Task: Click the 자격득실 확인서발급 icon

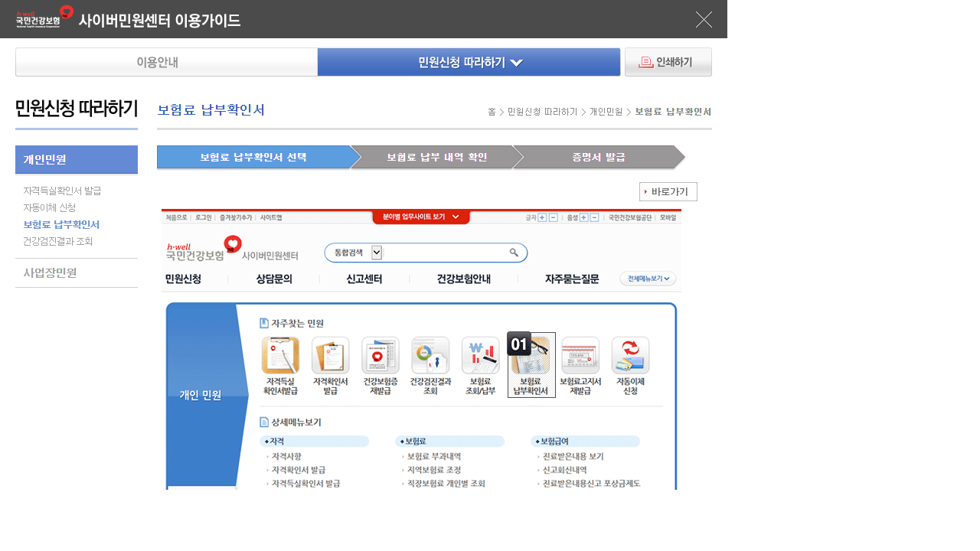Action: [280, 366]
